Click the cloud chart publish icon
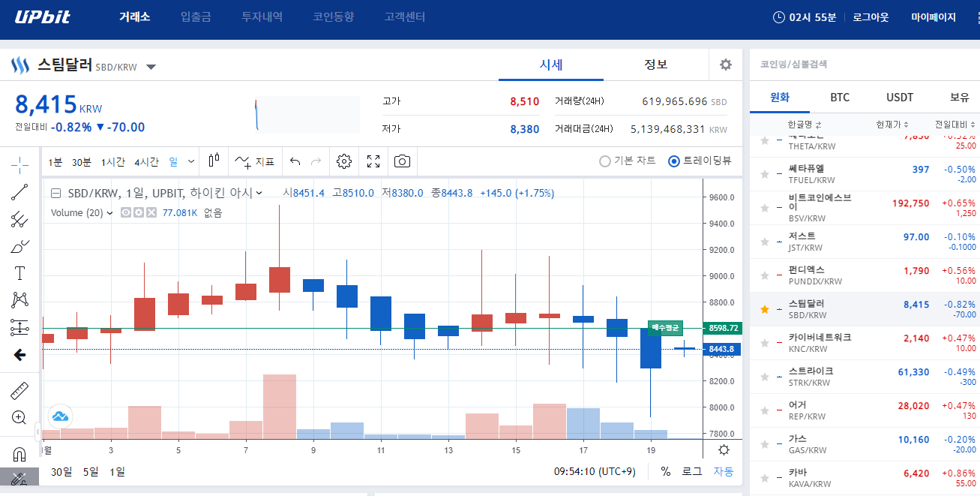 coord(60,416)
